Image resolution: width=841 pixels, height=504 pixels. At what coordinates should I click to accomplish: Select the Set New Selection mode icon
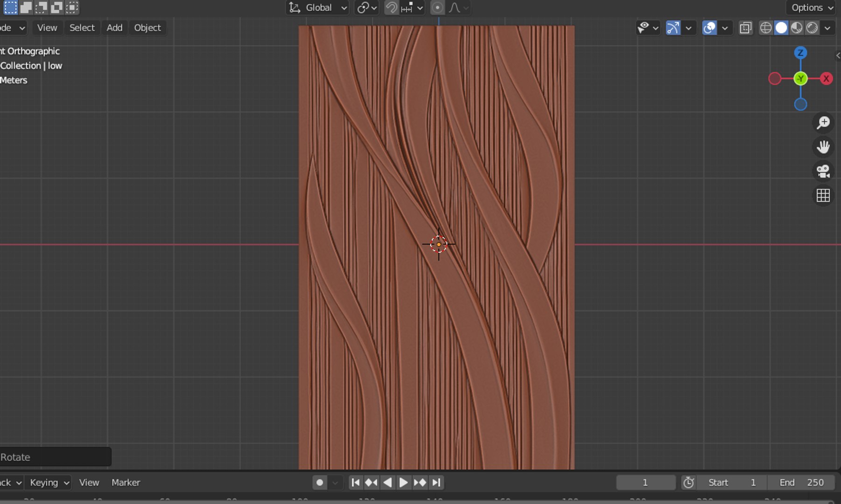[10, 7]
